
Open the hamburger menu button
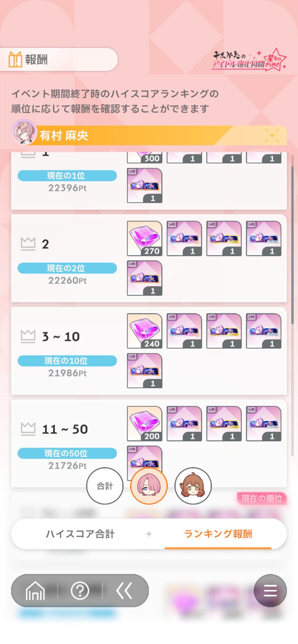pyautogui.click(x=270, y=591)
